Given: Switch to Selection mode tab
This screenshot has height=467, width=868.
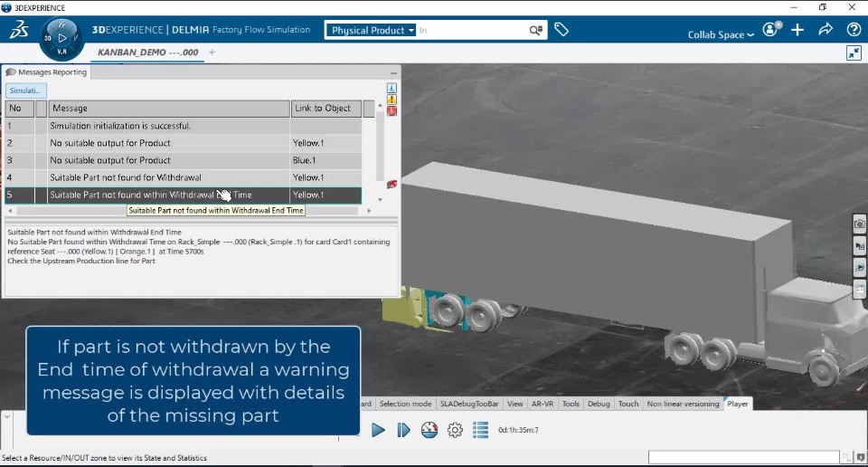Looking at the screenshot, I should point(405,404).
